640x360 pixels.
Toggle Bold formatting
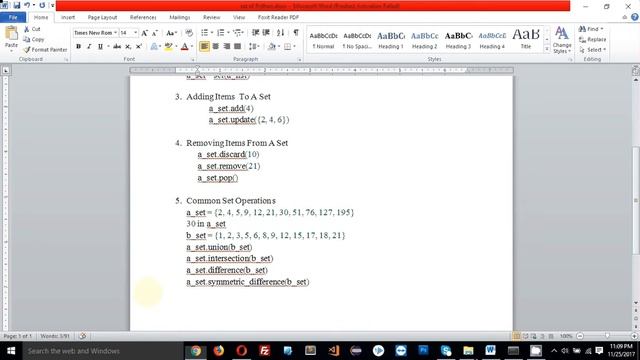[78, 47]
